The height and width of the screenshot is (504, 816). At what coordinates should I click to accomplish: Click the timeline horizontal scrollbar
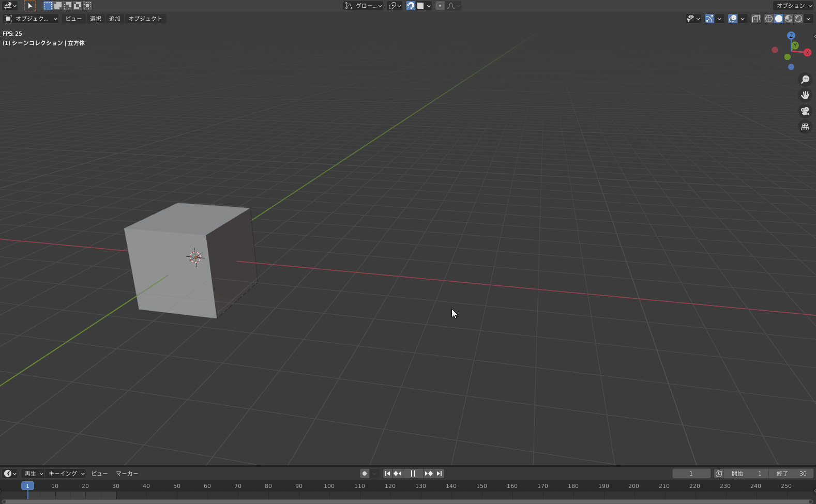pyautogui.click(x=408, y=502)
